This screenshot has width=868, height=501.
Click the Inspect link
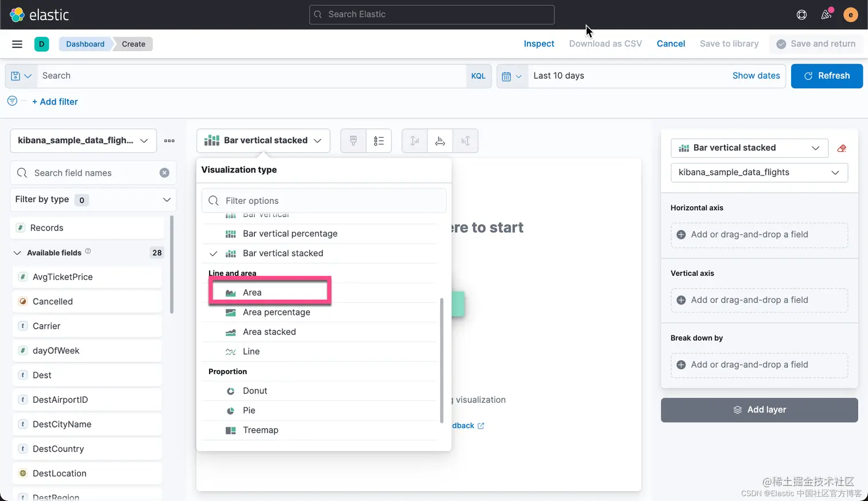click(x=539, y=44)
